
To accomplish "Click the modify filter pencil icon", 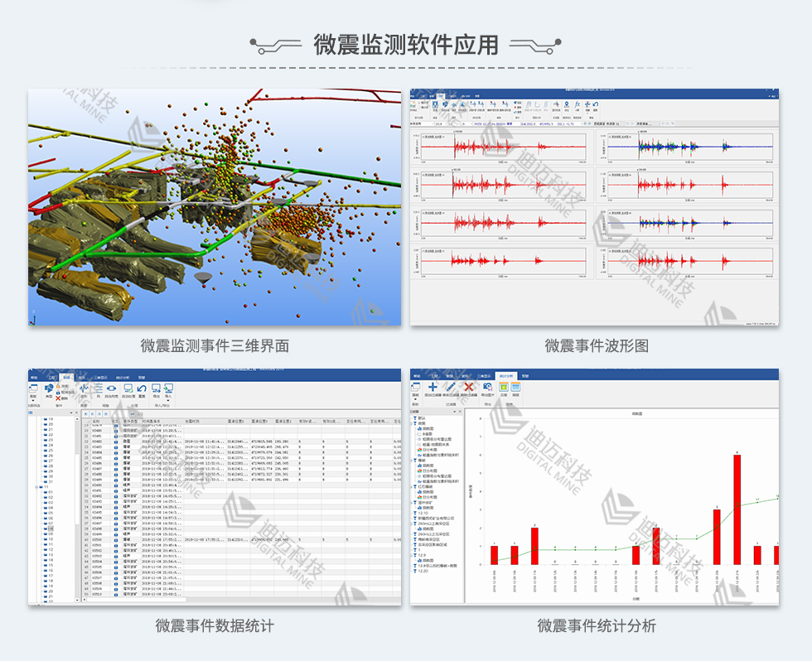I will coord(451,387).
